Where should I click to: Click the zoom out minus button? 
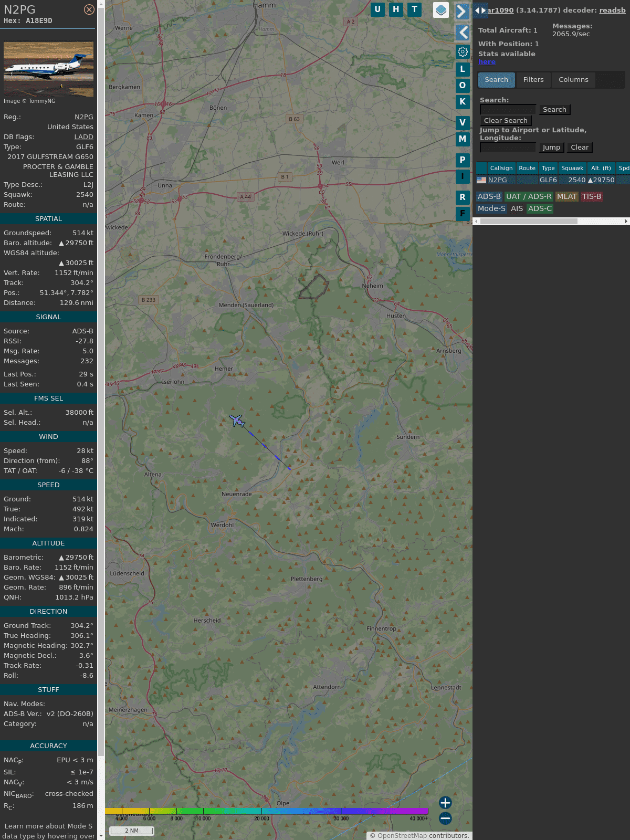pyautogui.click(x=445, y=818)
